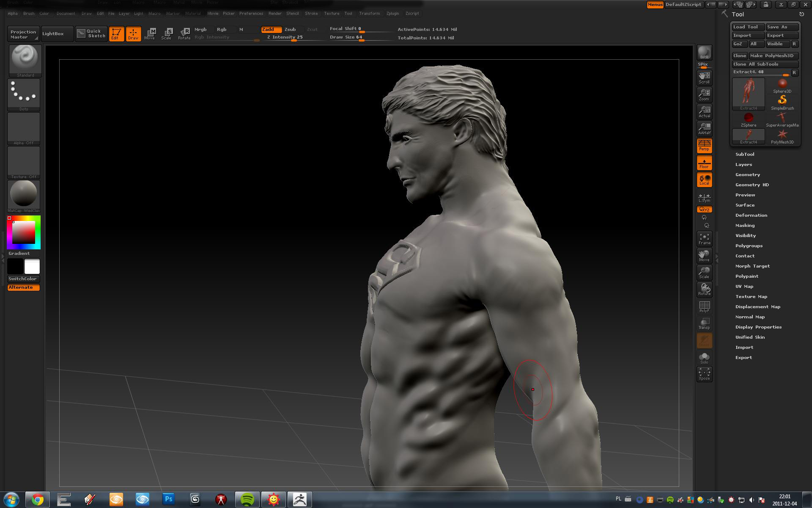Adjust the Draw Size slider

click(361, 38)
